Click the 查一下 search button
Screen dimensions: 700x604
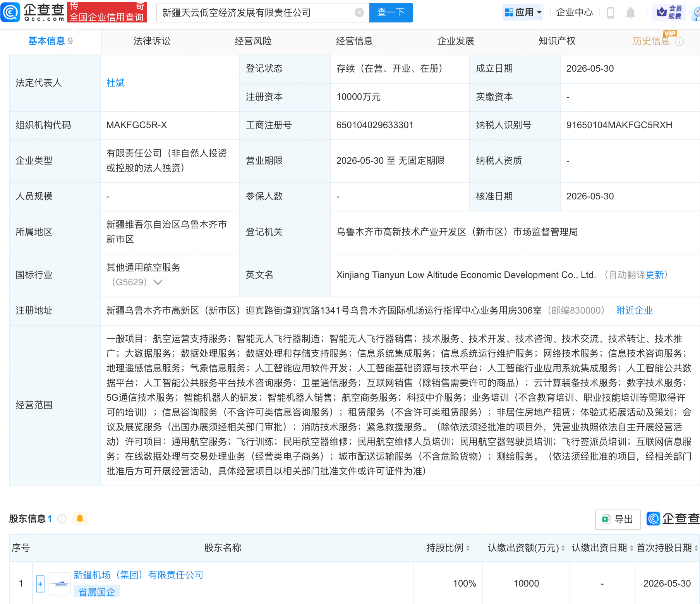391,12
